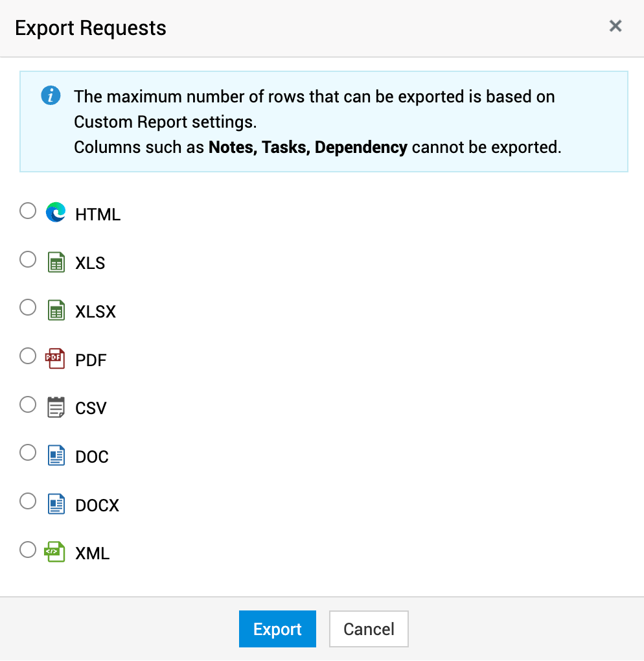Click the blue document icon beside DOC
Screen dimensions: 644x661
tap(56, 456)
